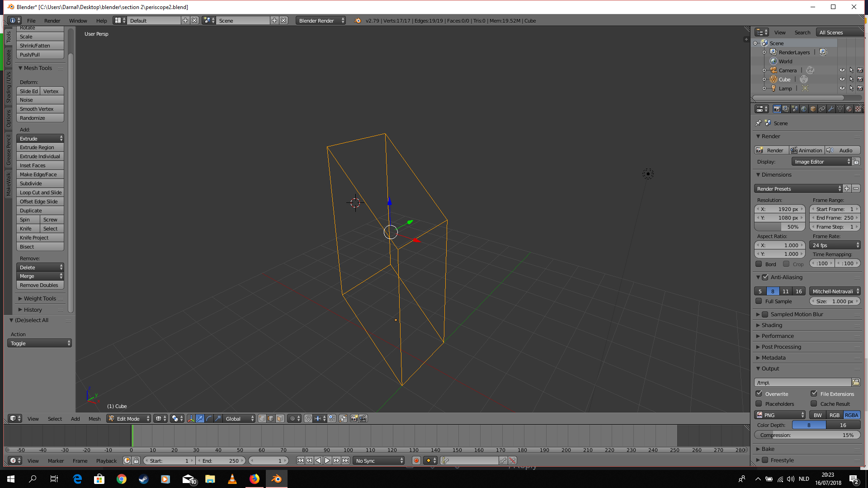Enable the Placeholders checkbox
The height and width of the screenshot is (488, 868).
759,404
